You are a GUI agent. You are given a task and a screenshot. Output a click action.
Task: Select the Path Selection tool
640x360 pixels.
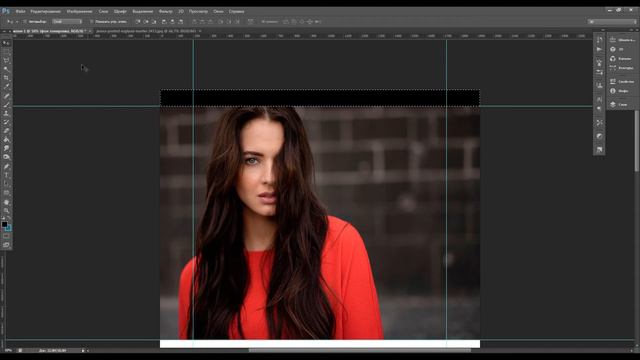tap(6, 184)
